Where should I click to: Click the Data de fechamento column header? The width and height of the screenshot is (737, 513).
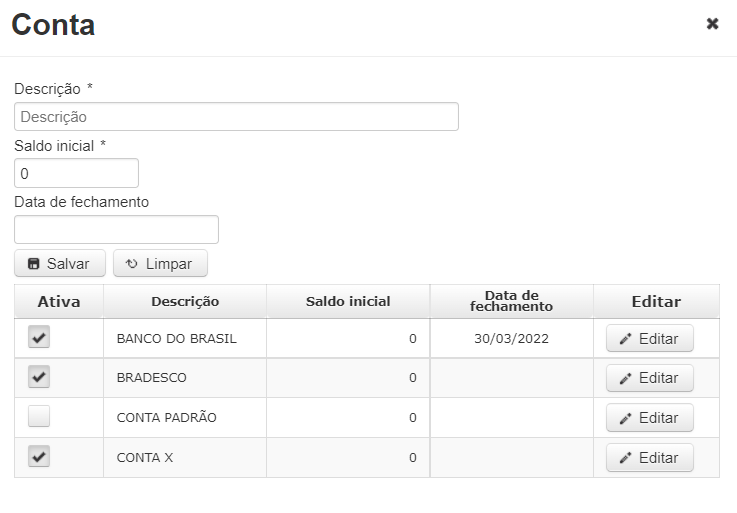pyautogui.click(x=511, y=301)
